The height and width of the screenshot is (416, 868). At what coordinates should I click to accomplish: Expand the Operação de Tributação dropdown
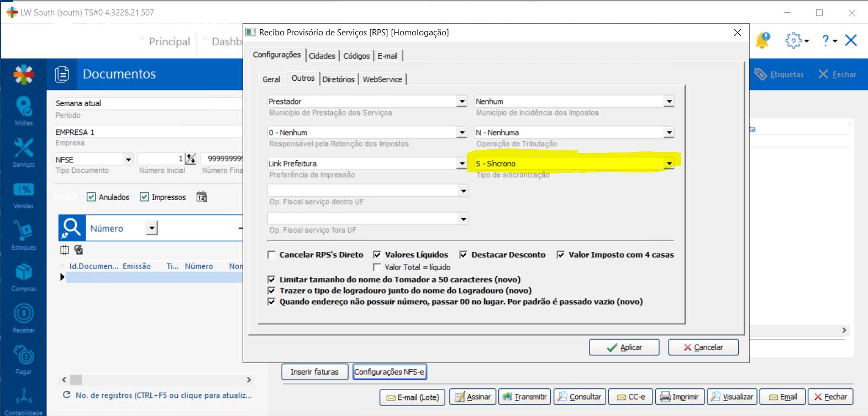(669, 133)
